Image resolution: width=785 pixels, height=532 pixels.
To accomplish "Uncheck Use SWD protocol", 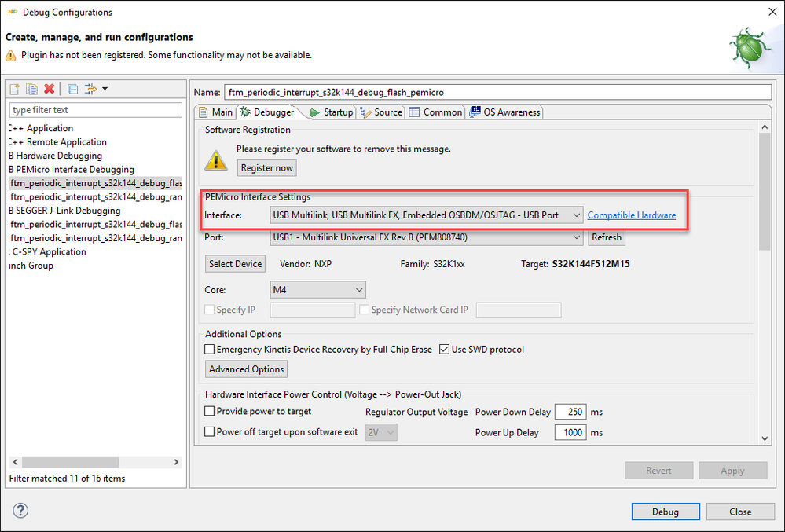I will 444,350.
